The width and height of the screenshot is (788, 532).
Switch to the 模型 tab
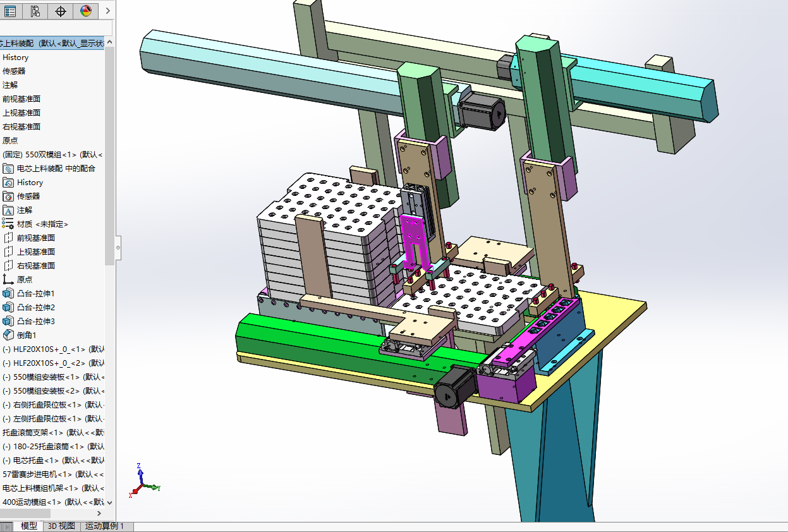click(29, 526)
